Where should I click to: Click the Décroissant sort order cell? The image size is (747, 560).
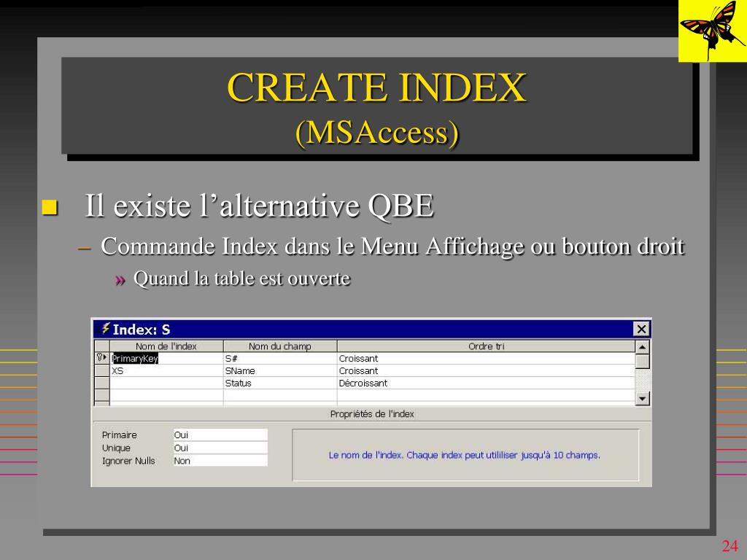coord(486,384)
